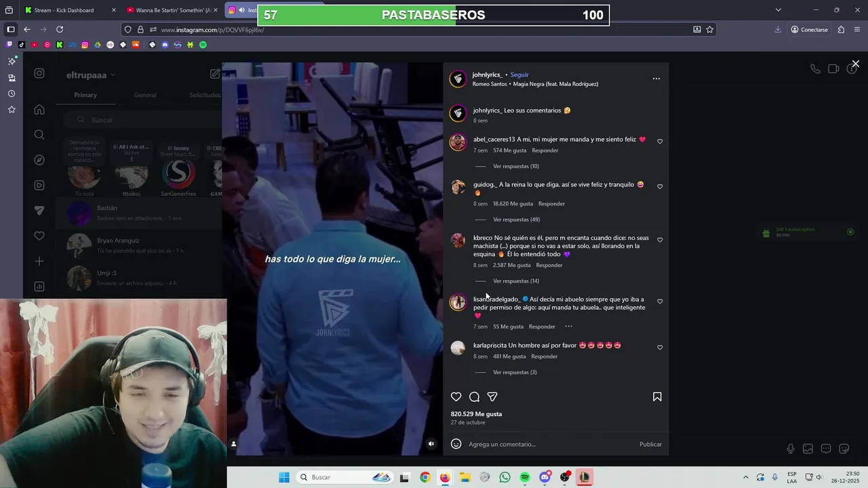Open the comment bubble icon under the post
The image size is (868, 488).
point(475,397)
